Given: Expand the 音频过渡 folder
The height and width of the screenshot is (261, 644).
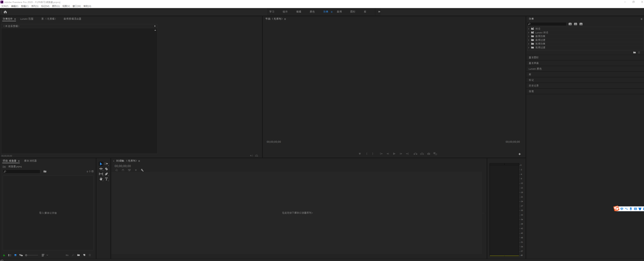Looking at the screenshot, I should click(529, 40).
